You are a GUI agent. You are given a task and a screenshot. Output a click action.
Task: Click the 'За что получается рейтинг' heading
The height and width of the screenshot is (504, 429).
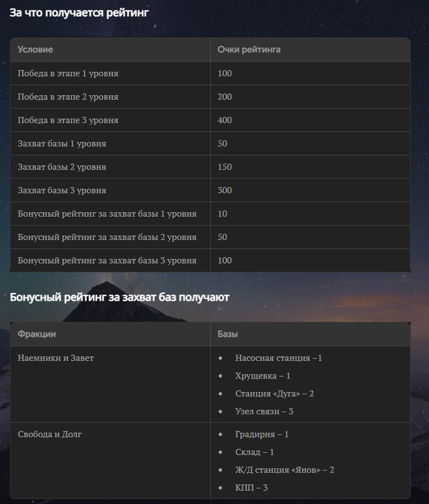79,13
